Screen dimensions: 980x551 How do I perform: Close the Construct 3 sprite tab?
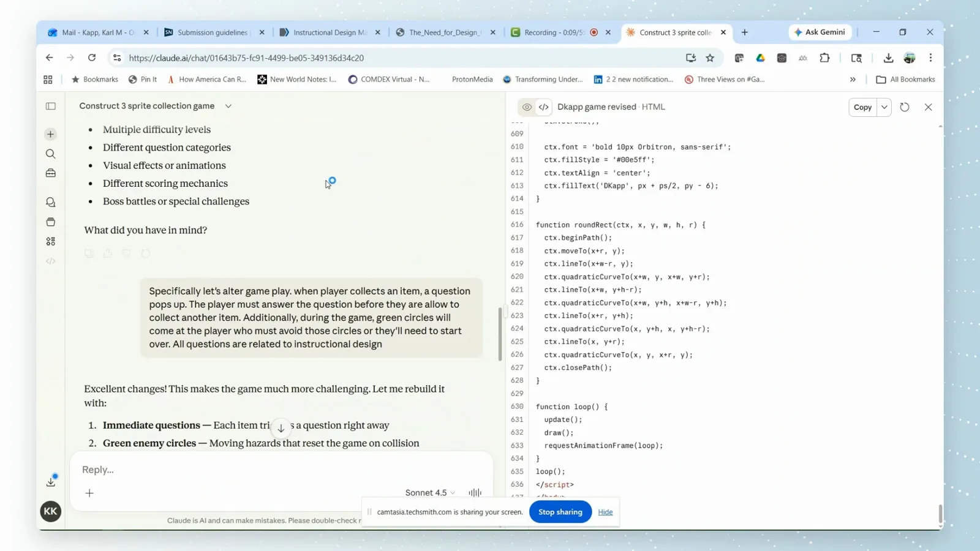click(x=723, y=32)
